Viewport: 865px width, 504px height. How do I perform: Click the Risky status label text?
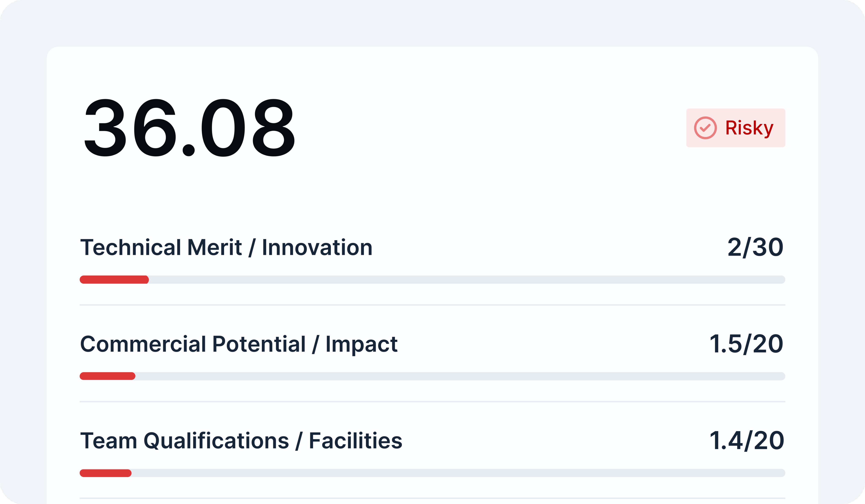coord(749,128)
